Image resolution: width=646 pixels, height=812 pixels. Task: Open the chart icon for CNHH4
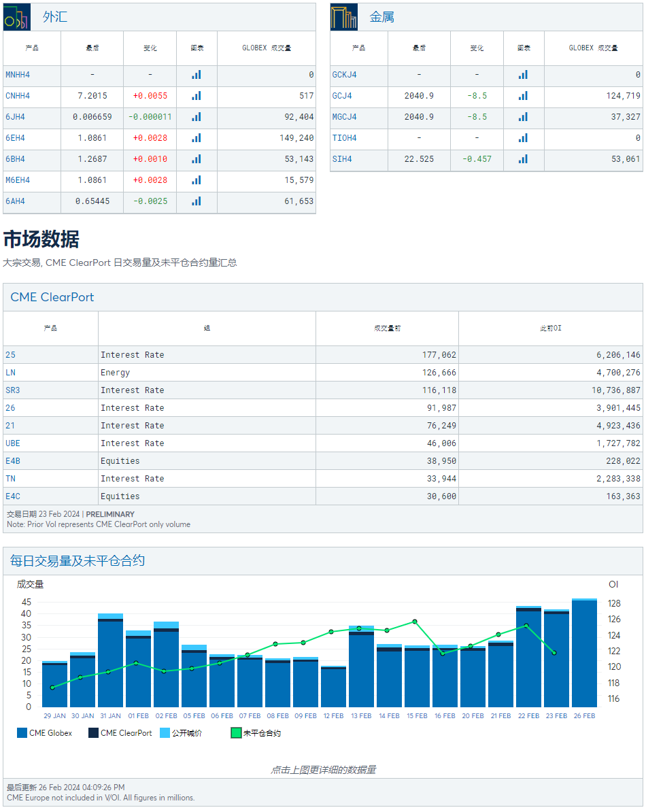click(197, 96)
